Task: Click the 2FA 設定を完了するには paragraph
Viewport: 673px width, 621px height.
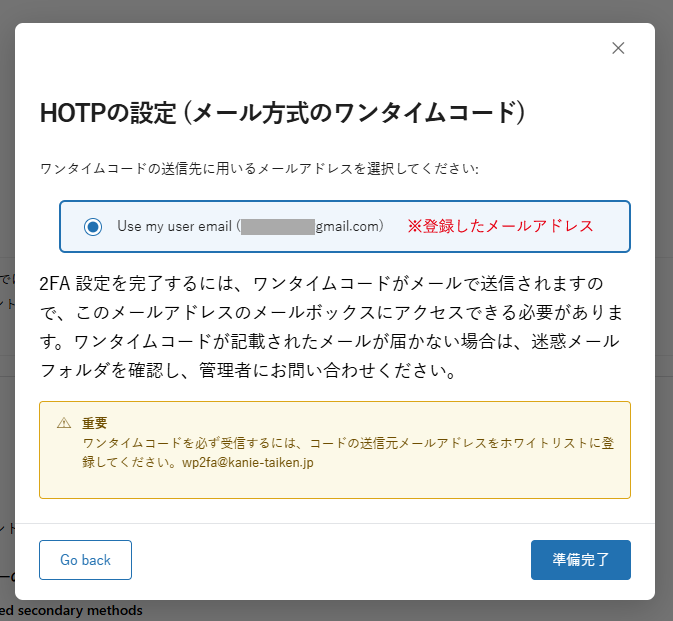Action: coord(331,327)
